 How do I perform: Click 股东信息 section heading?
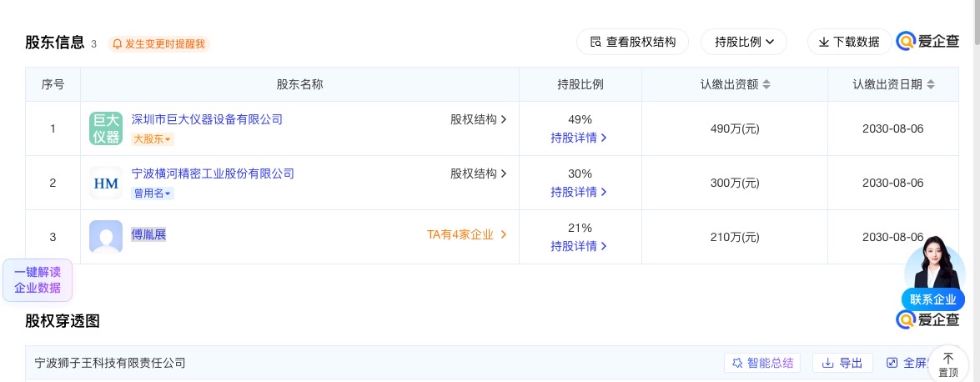point(55,43)
